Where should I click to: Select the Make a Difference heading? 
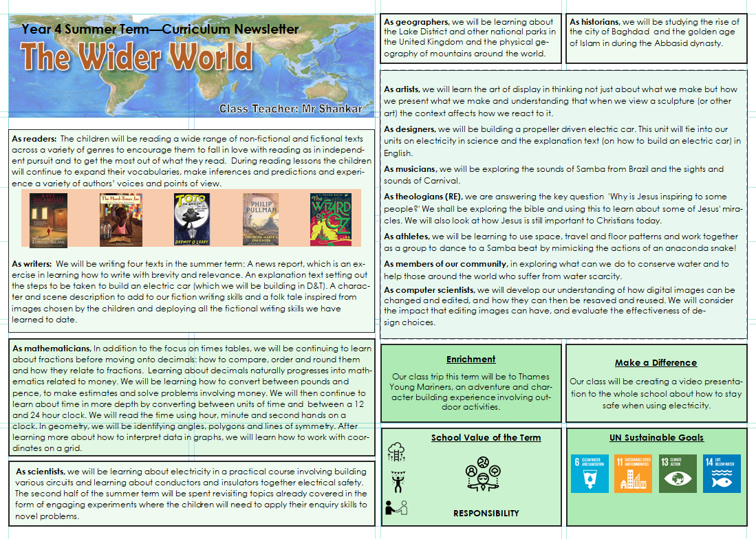pos(656,363)
